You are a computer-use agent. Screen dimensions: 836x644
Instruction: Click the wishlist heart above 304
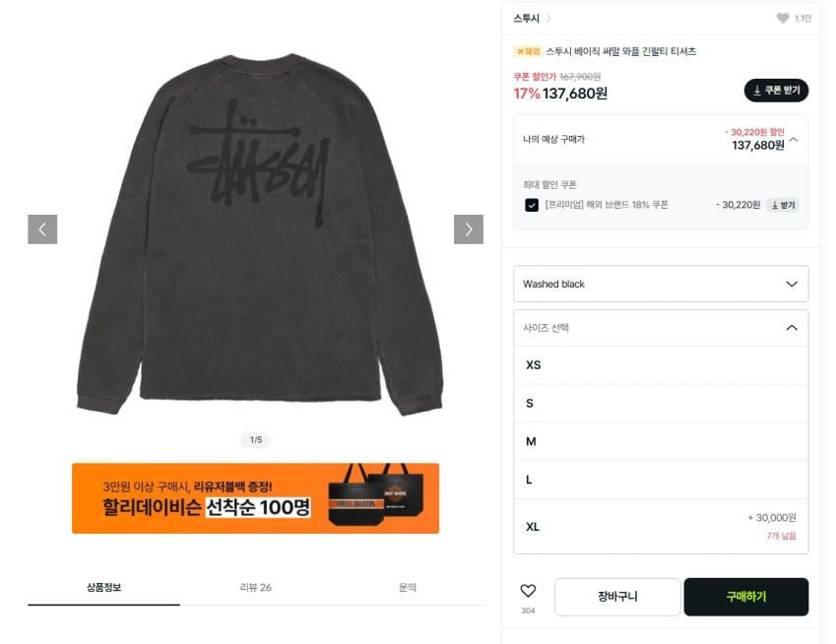click(528, 591)
